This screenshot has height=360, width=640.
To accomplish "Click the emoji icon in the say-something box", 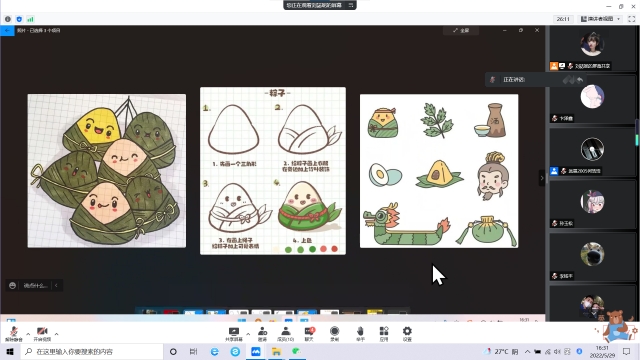I will [x=13, y=285].
